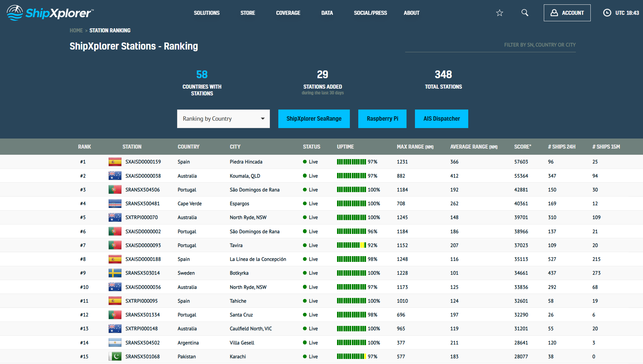Click city La Línea de la Concepción
The image size is (643, 364).
click(x=258, y=259)
